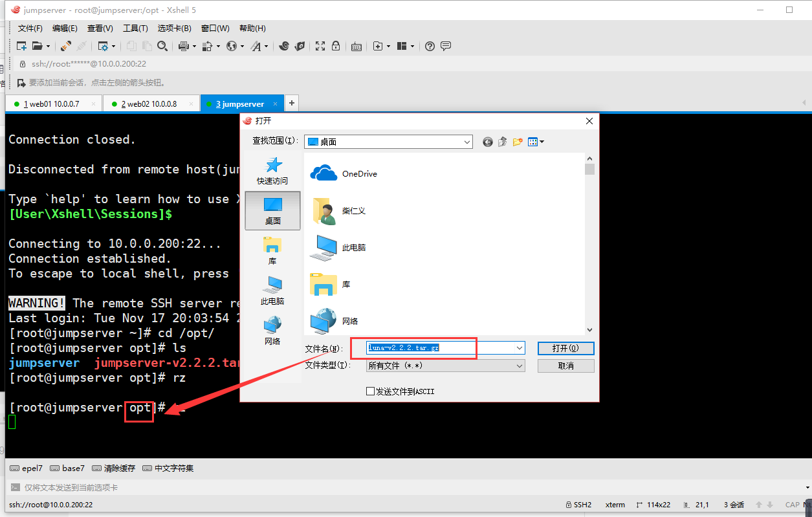Click the New Session toolbar icon

[21, 46]
